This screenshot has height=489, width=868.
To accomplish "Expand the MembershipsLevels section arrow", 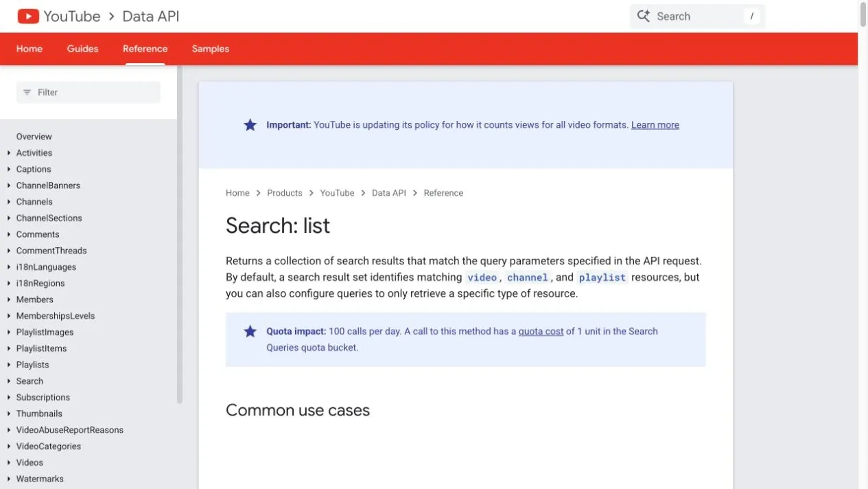I will 8,316.
